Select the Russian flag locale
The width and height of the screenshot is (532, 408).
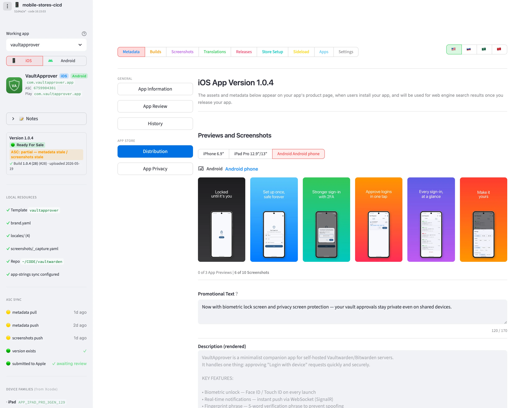tap(469, 49)
